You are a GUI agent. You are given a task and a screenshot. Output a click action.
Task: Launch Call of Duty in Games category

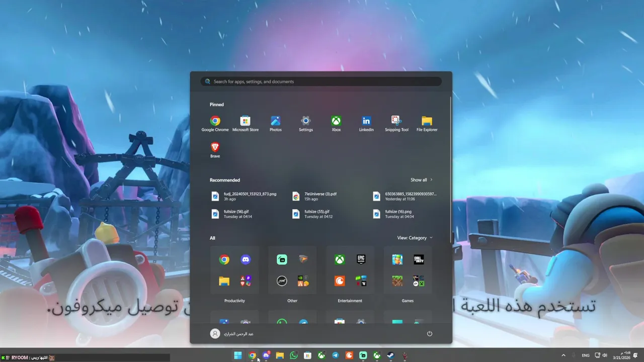click(419, 259)
